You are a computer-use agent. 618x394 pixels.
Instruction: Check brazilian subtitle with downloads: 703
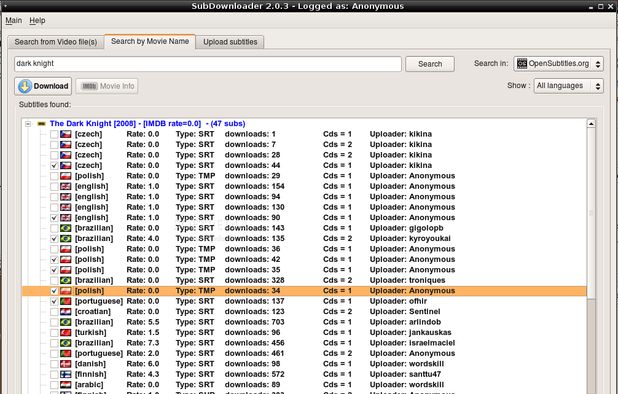(54, 322)
